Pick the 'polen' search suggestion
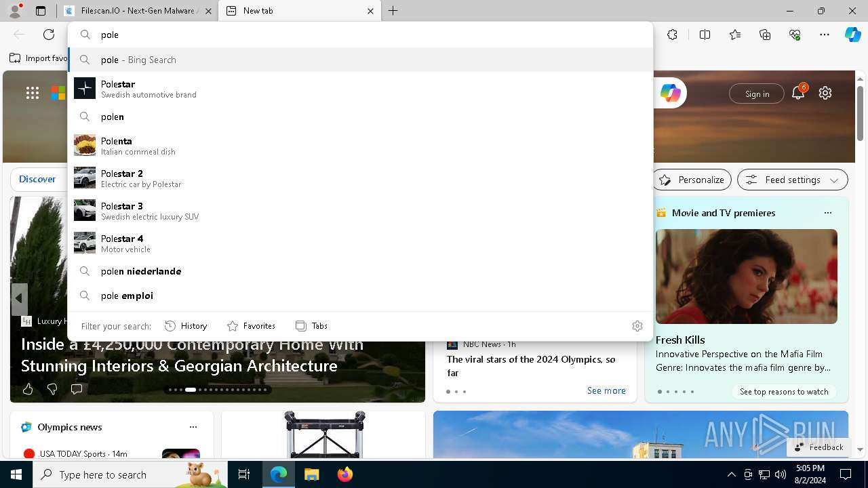Viewport: 868px width, 488px height. (361, 117)
